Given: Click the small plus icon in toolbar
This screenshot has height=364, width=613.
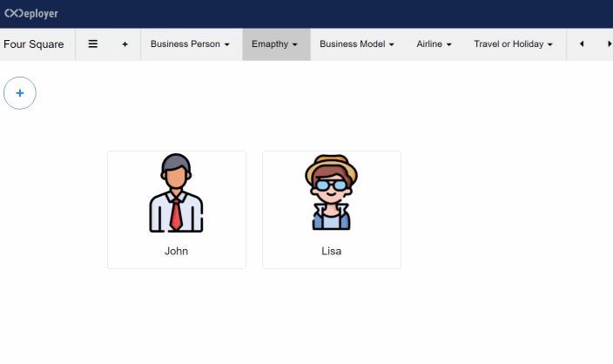Looking at the screenshot, I should tap(125, 44).
